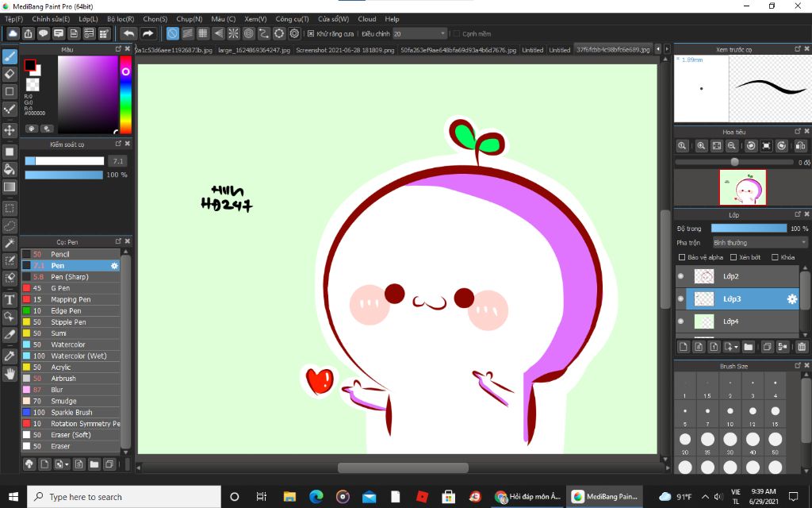Show previous document tabs with left arrow

tap(658, 49)
